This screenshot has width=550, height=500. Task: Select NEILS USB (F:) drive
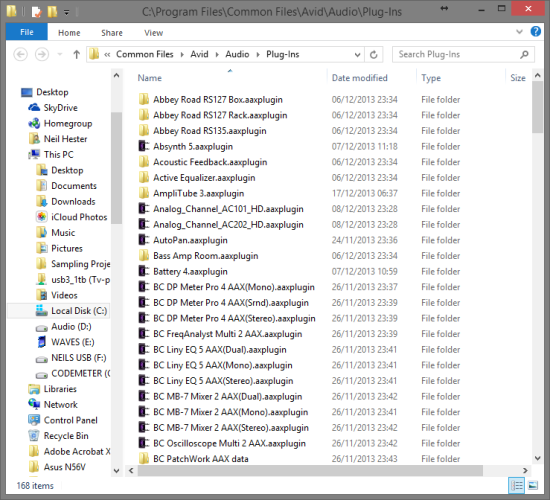click(x=71, y=358)
